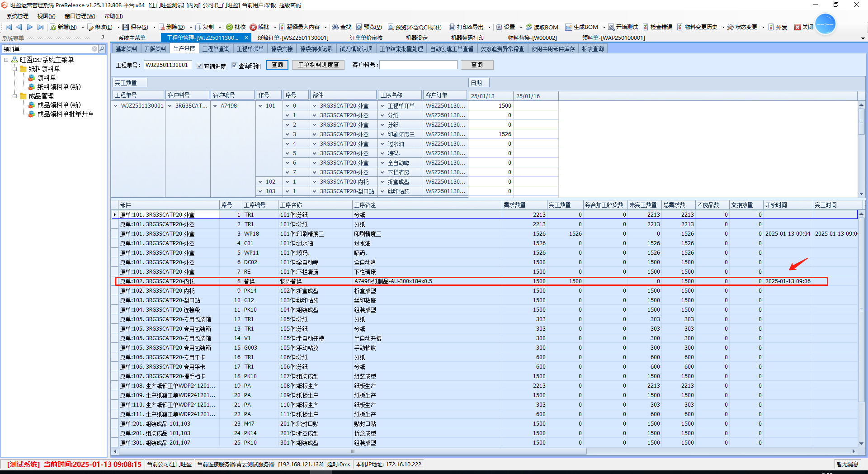Screen dimensions: 868x474
Task: Collapse the 纸料领料单 tree folder
Action: point(15,69)
